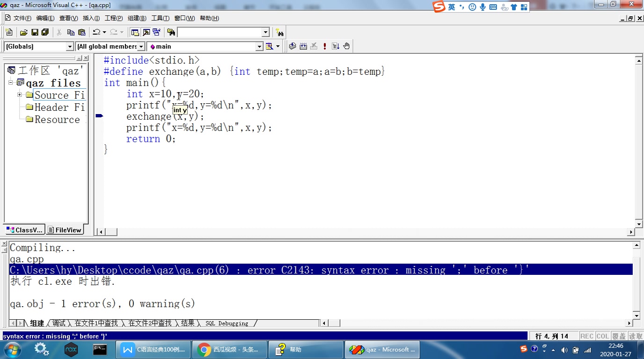Click the Sogou microphone voice input icon

[483, 7]
